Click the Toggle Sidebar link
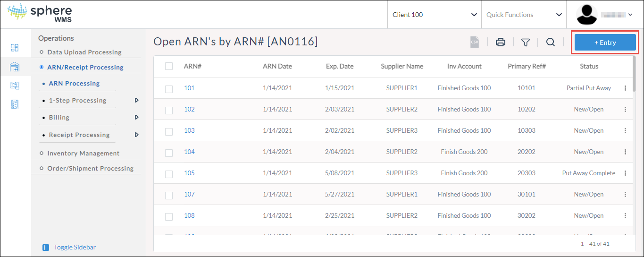 point(75,247)
